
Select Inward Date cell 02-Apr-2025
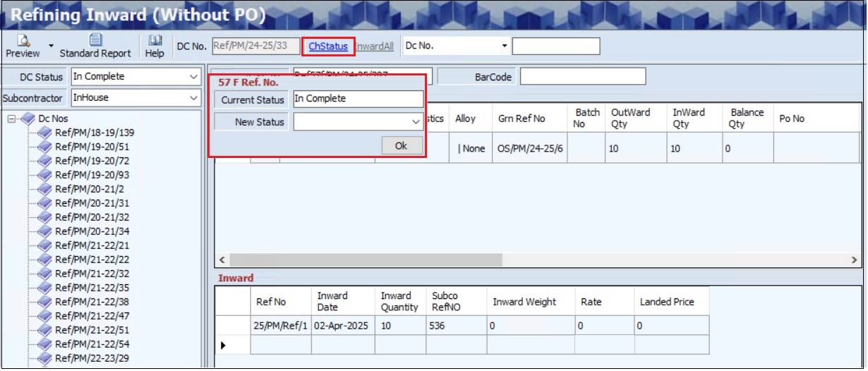344,326
